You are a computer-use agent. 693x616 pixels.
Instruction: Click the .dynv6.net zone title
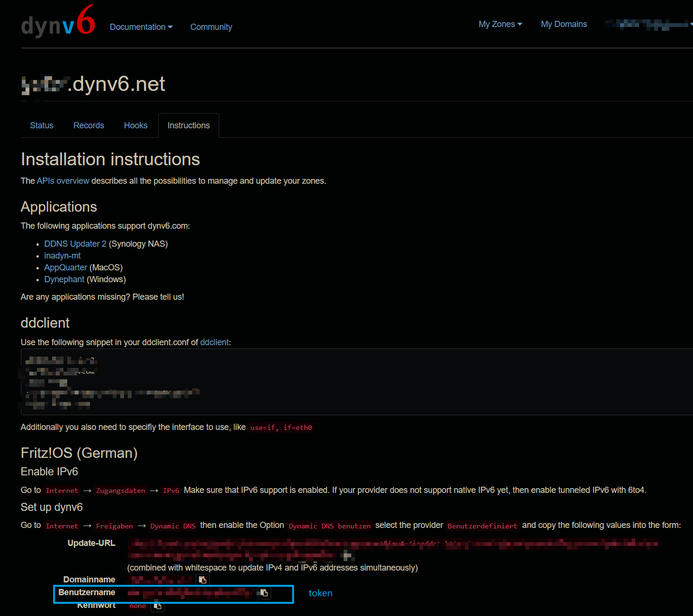pyautogui.click(x=93, y=84)
